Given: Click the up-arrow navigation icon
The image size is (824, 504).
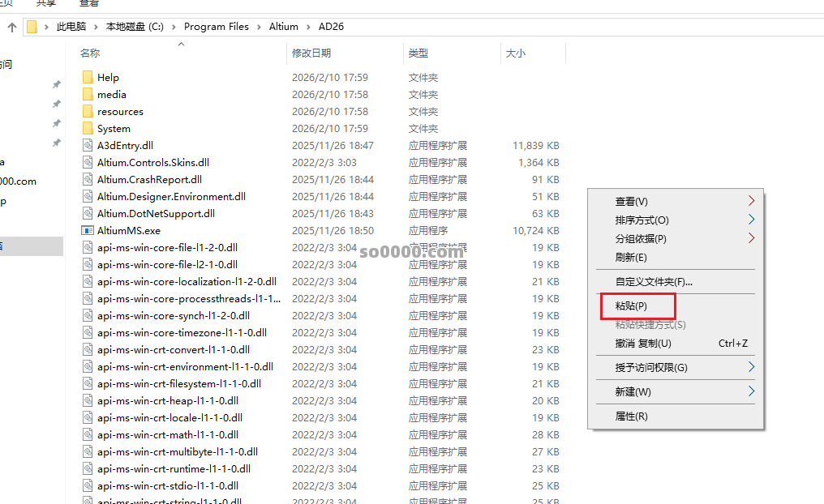Looking at the screenshot, I should point(11,26).
